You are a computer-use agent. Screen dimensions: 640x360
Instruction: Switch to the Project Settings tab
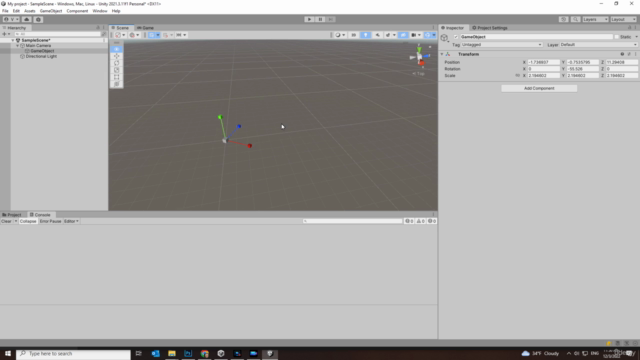[x=490, y=28]
